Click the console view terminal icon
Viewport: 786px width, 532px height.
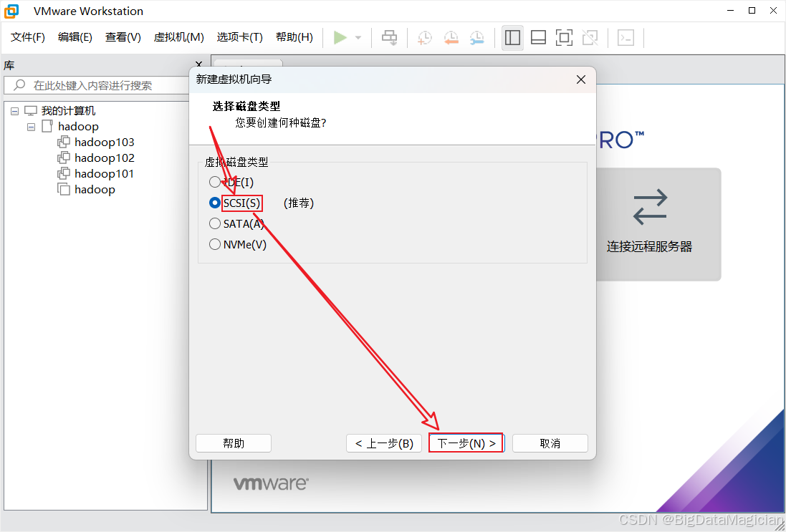(626, 37)
